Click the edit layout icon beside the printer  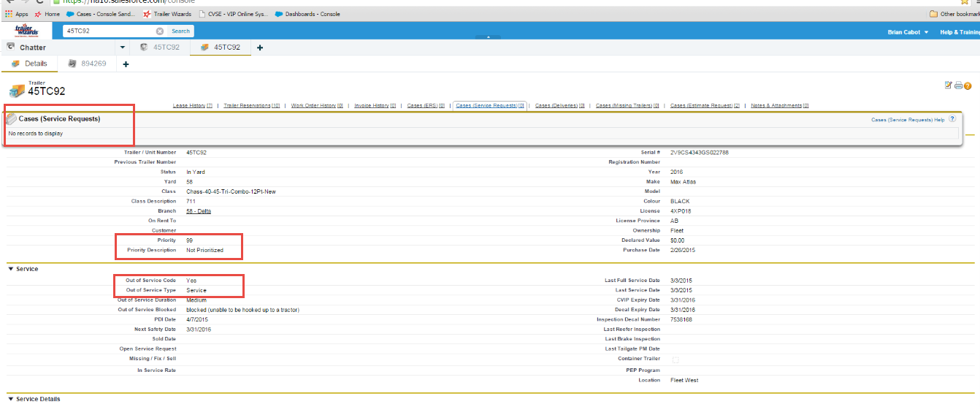point(949,85)
